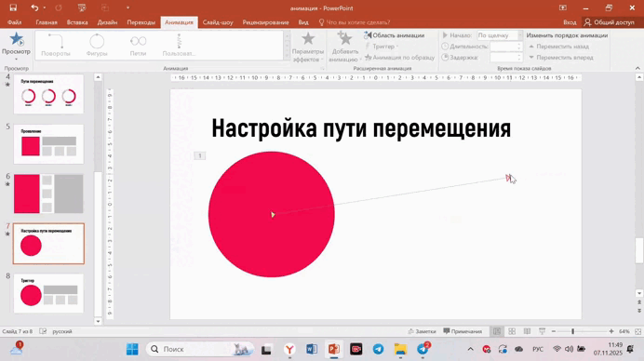
Task: Click Переместить вперед reorder button
Action: (x=560, y=58)
